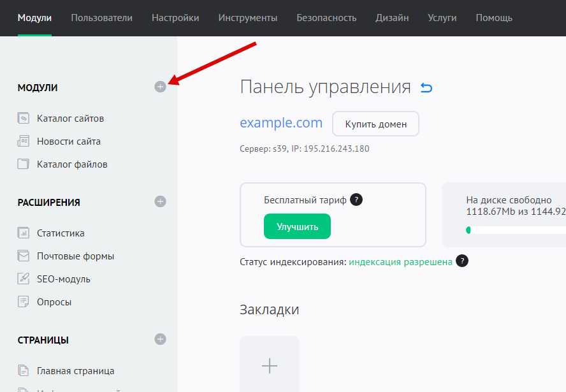Click the plus icon next to РАСШИРЕНИЯ
Screen dimensions: 566x392
click(x=160, y=201)
